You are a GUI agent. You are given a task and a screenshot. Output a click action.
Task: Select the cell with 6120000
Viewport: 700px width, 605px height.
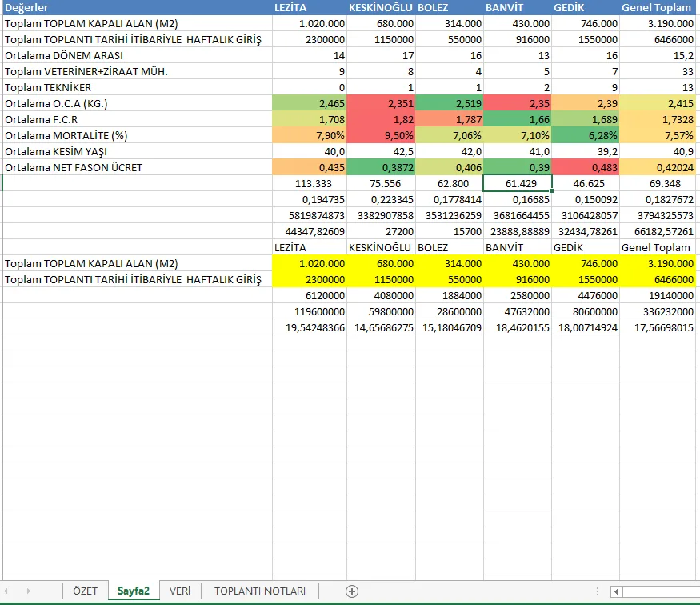[310, 296]
